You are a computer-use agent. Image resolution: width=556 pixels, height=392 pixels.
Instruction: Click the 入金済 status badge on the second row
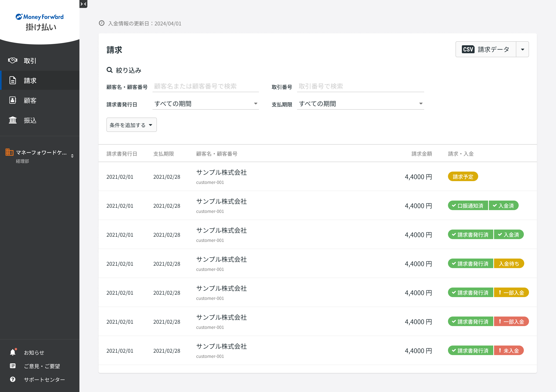click(x=504, y=205)
